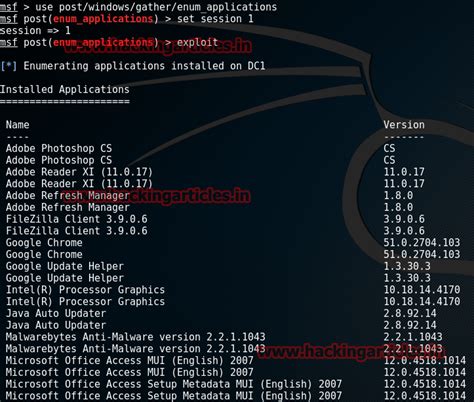Click the blue [*] status marker
Image resolution: width=474 pixels, height=402 pixels.
tap(9, 66)
